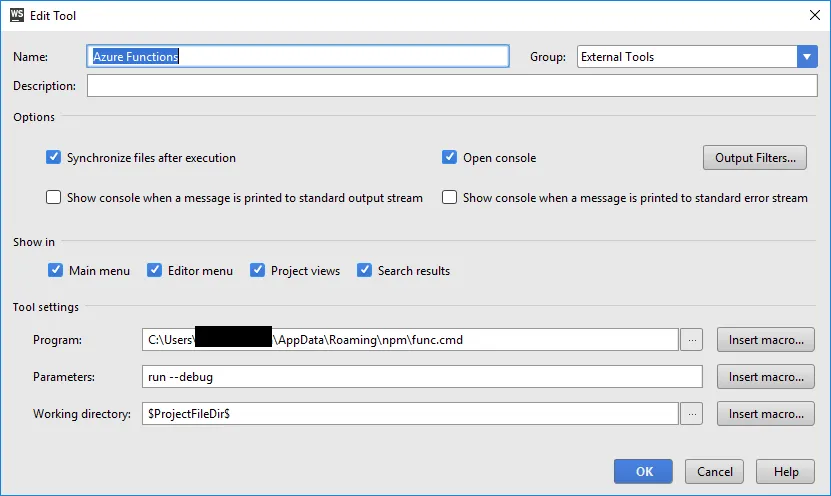
Task: Click the Parameters field with run --debug
Action: pos(422,377)
